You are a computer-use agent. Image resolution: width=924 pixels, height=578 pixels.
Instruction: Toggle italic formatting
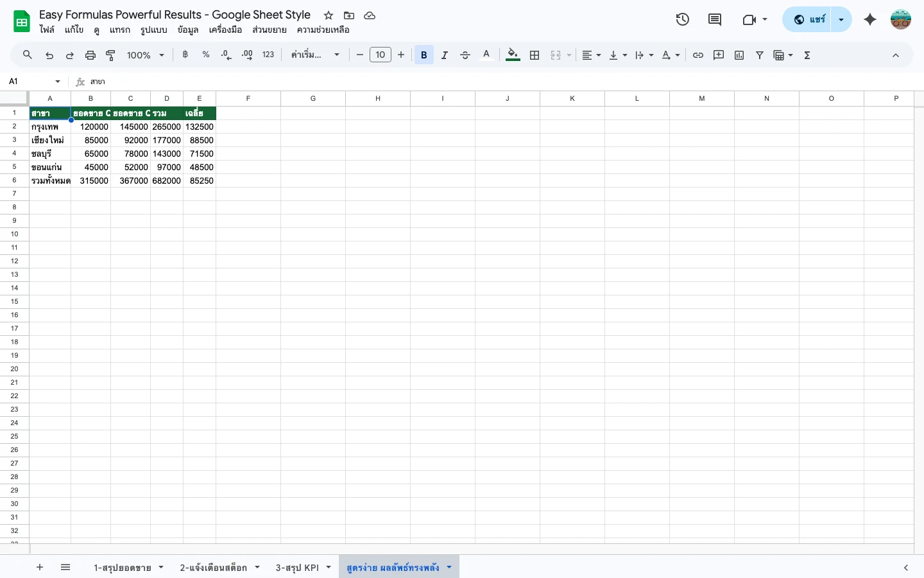click(444, 55)
